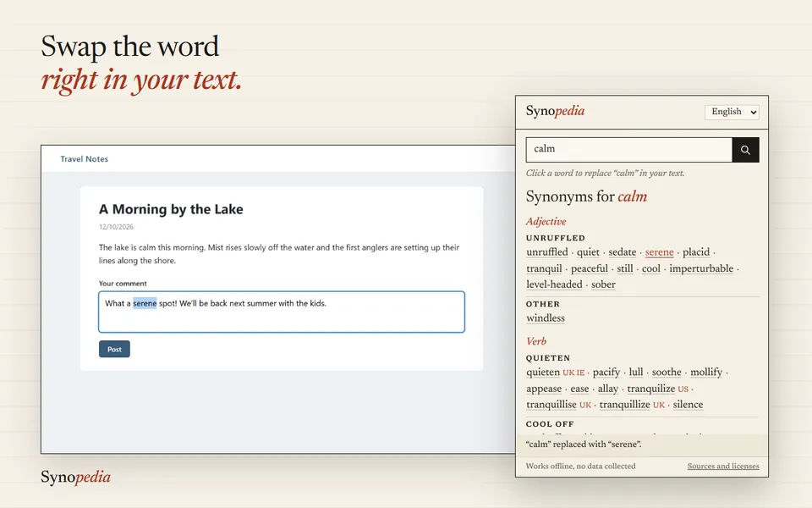Pick verb synonym soothe

[667, 373]
